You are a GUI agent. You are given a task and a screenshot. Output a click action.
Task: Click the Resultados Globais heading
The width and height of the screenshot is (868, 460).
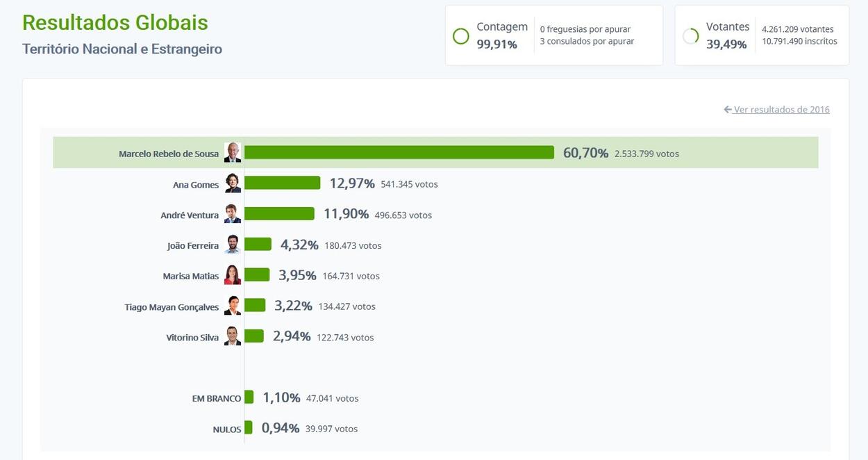click(115, 22)
